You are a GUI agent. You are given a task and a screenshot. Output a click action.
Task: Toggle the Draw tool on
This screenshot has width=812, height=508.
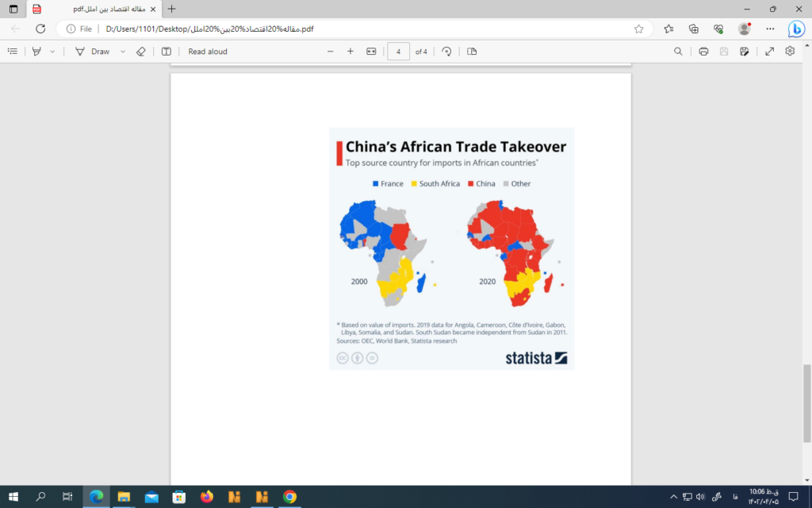[x=93, y=52]
